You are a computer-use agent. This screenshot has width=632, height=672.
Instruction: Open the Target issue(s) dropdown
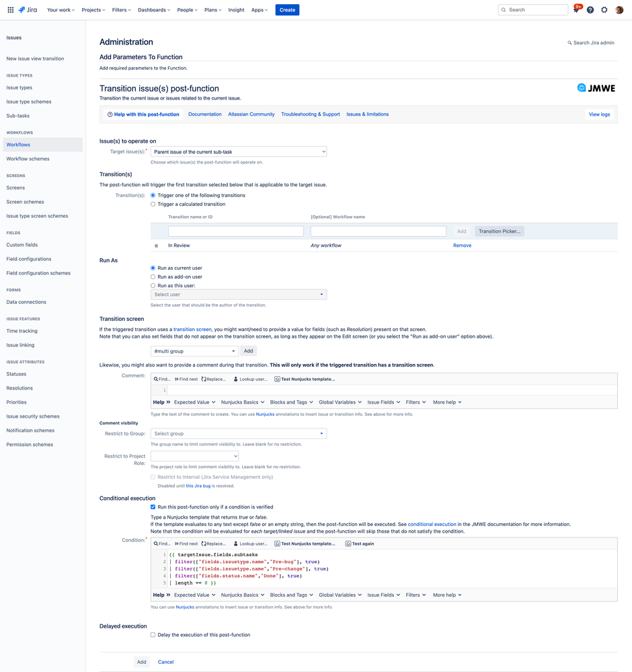tap(237, 151)
